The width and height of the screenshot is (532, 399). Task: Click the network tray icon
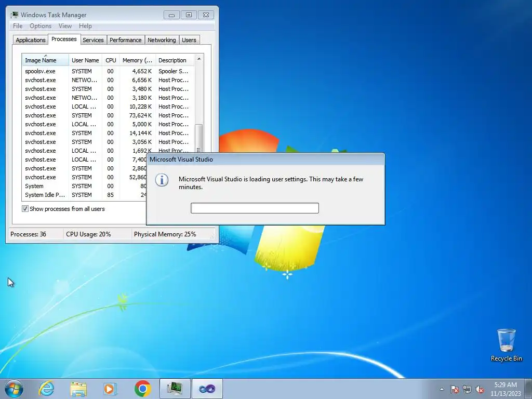467,389
